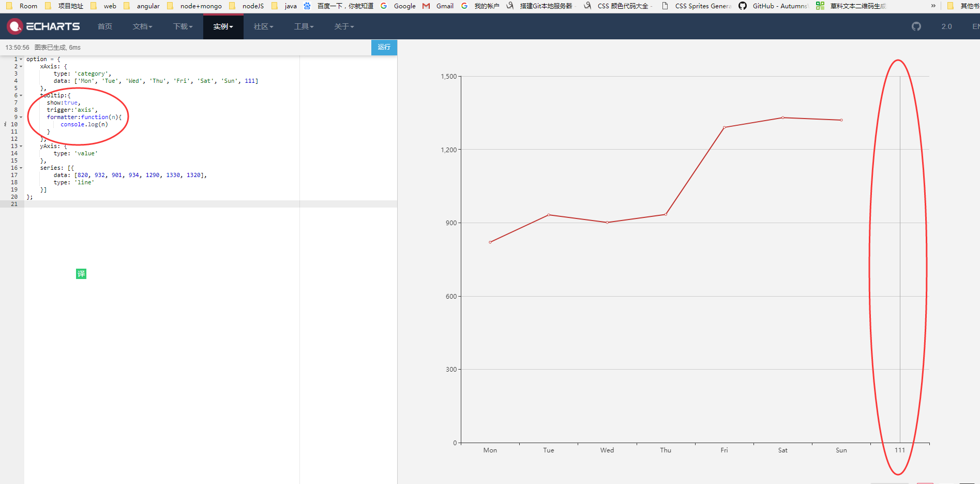The width and height of the screenshot is (980, 484).
Task: Open the 文档 dropdown menu
Action: coord(142,26)
